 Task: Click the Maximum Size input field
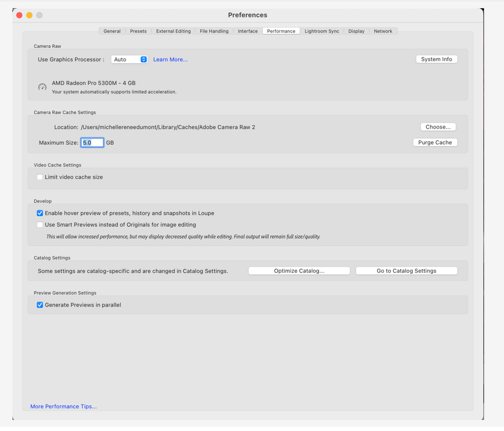(x=92, y=143)
